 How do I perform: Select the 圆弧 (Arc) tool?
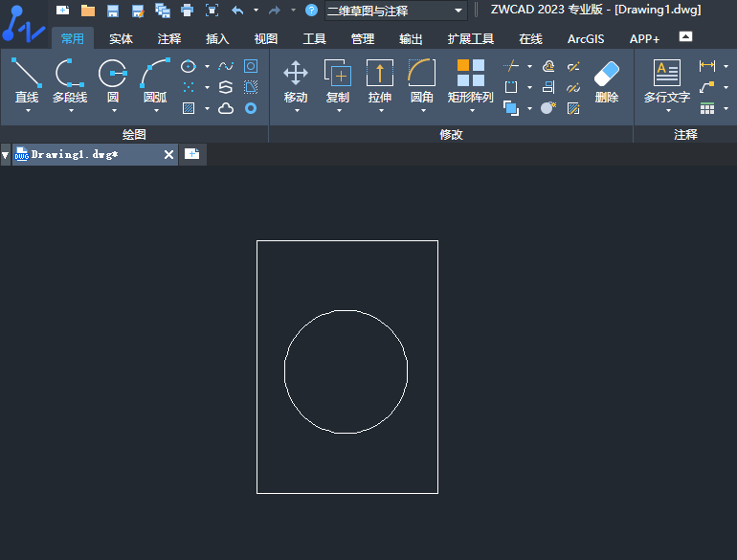pos(155,80)
